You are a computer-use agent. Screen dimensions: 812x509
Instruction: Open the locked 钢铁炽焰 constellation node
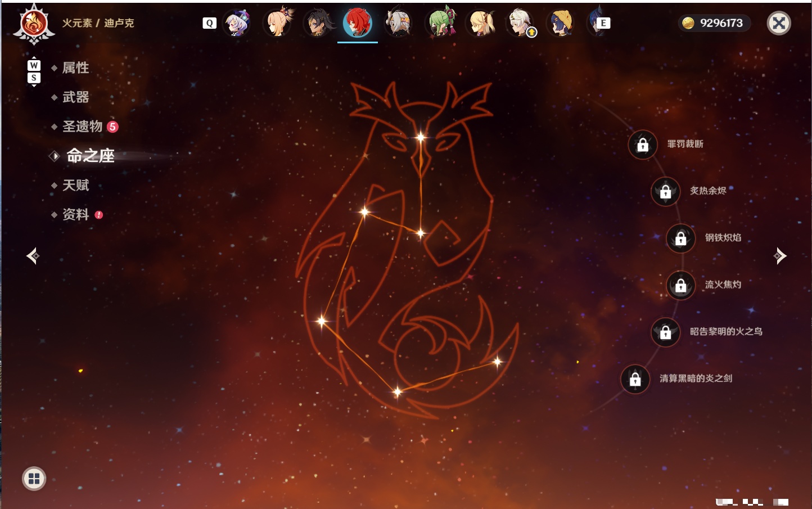coord(681,238)
